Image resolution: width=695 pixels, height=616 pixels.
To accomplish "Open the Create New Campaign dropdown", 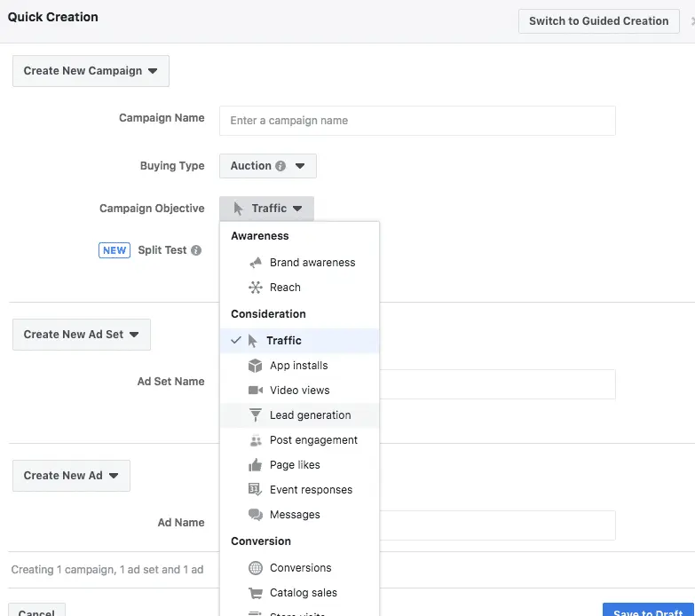I will pos(91,71).
